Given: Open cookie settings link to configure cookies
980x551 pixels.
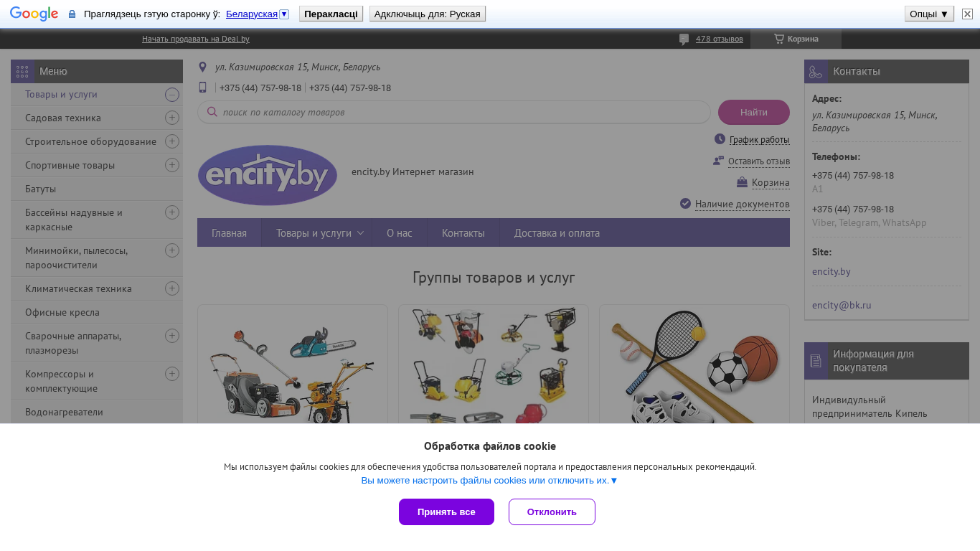Looking at the screenshot, I should [x=489, y=481].
